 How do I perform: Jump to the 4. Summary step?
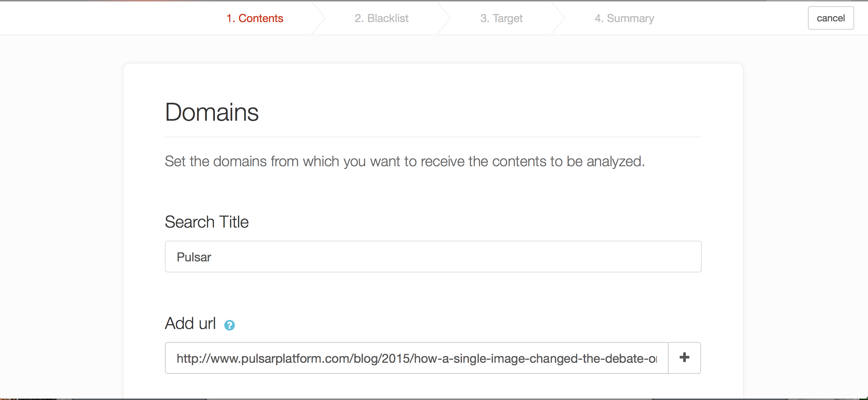pyautogui.click(x=624, y=18)
